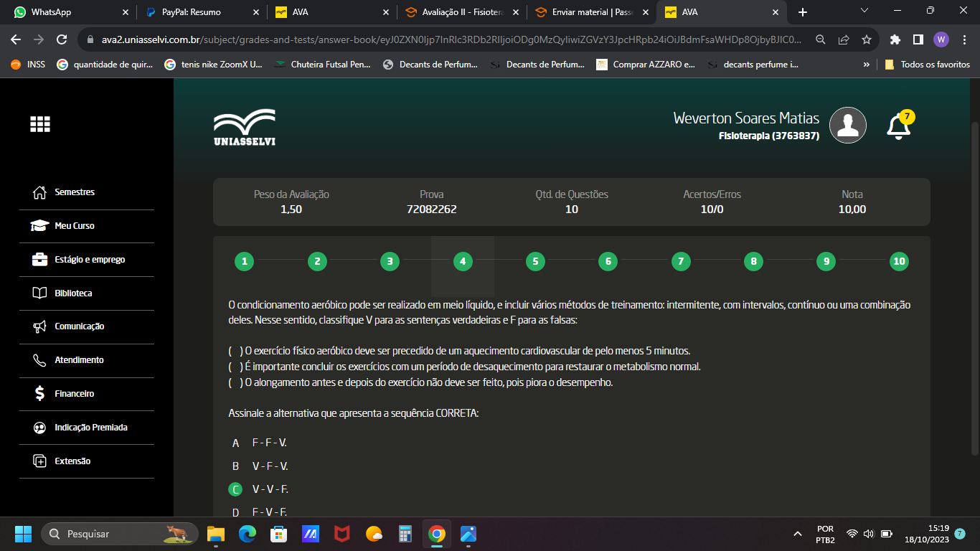Open the browser extensions puzzle icon
Viewport: 980px width, 551px height.
895,39
